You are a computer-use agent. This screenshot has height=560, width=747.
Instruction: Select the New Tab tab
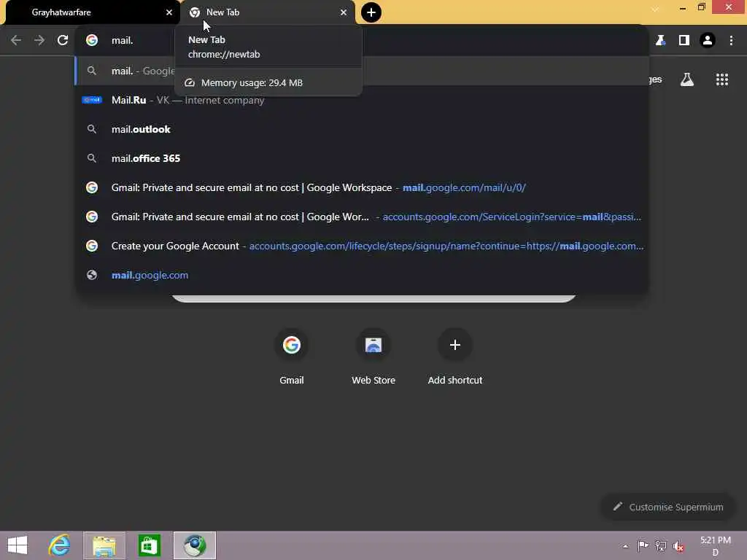click(268, 13)
